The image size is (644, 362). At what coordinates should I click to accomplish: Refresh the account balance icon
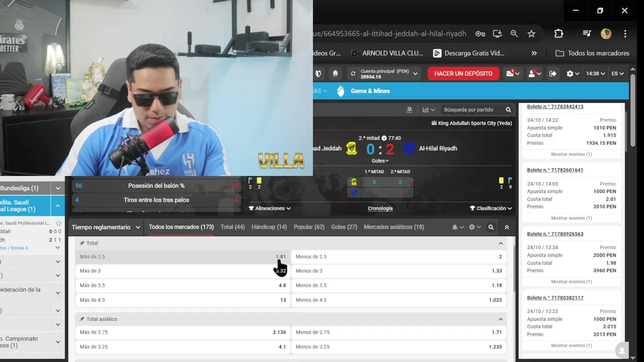click(x=353, y=73)
